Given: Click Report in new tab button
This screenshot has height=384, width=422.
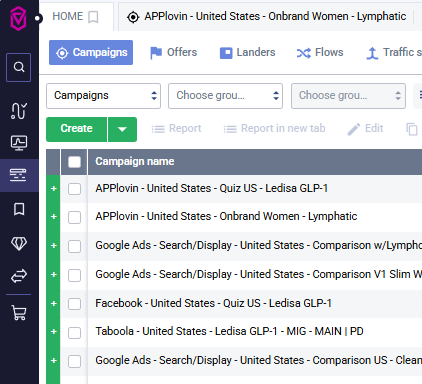Looking at the screenshot, I should (x=274, y=129).
